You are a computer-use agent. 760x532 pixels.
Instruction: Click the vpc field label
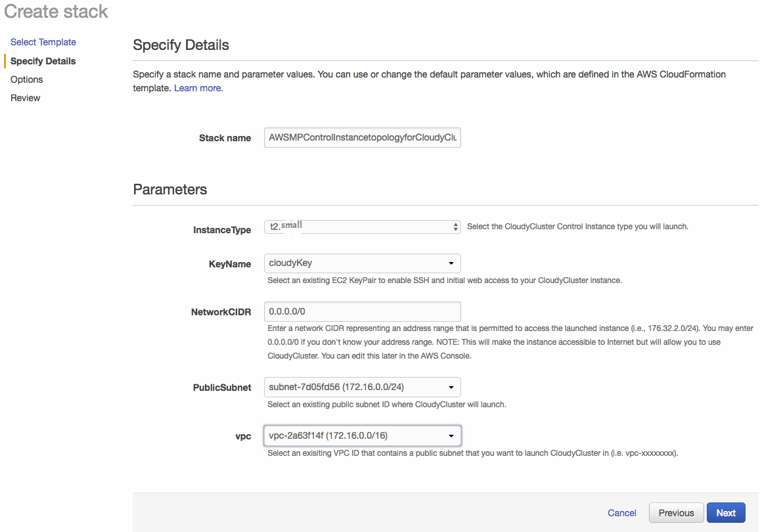pyautogui.click(x=243, y=436)
